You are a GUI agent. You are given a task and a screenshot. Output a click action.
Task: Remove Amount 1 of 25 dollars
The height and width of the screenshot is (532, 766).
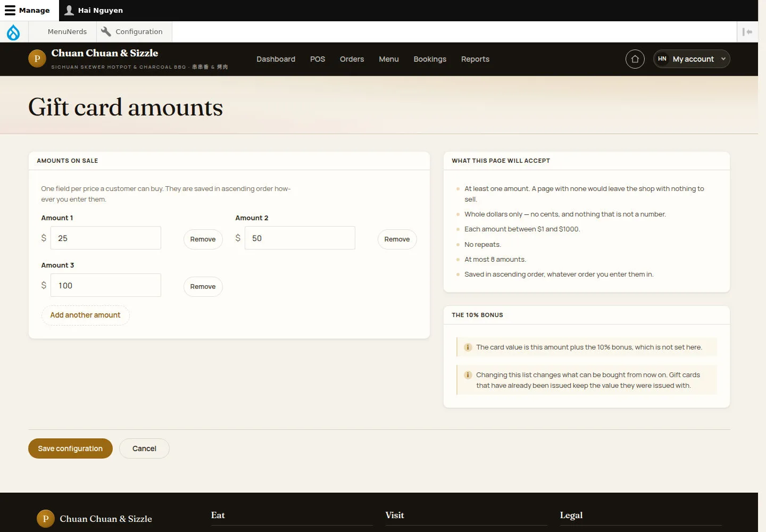(x=203, y=239)
